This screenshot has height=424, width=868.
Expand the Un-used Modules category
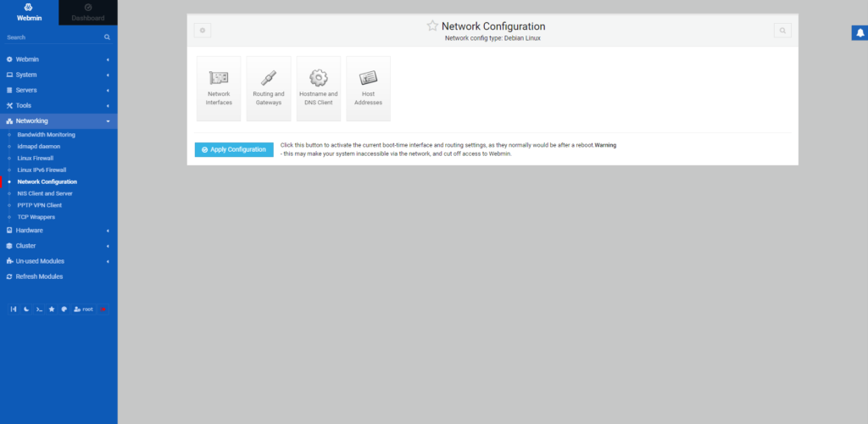[58, 261]
